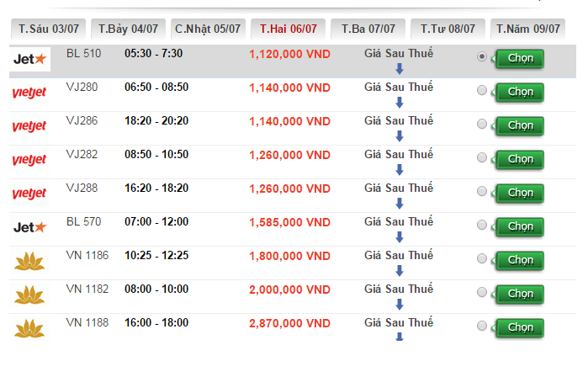Viewport: 588px width, 377px height.
Task: Click the Jetstar logo for flight BL 570
Action: point(31,227)
